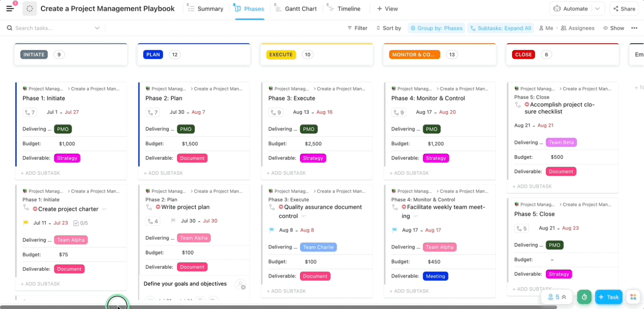Click the yellow priority flag on Create project charter
The height and width of the screenshot is (309, 644).
tap(26, 223)
